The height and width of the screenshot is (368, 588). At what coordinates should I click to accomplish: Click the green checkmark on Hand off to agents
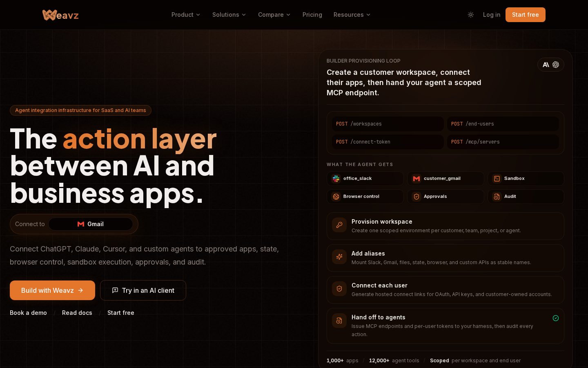(556, 318)
